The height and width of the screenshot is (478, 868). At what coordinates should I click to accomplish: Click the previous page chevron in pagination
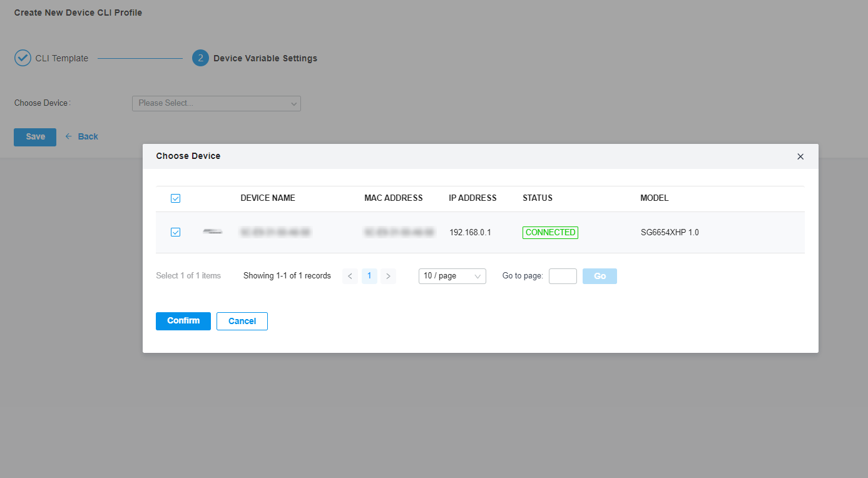click(350, 276)
